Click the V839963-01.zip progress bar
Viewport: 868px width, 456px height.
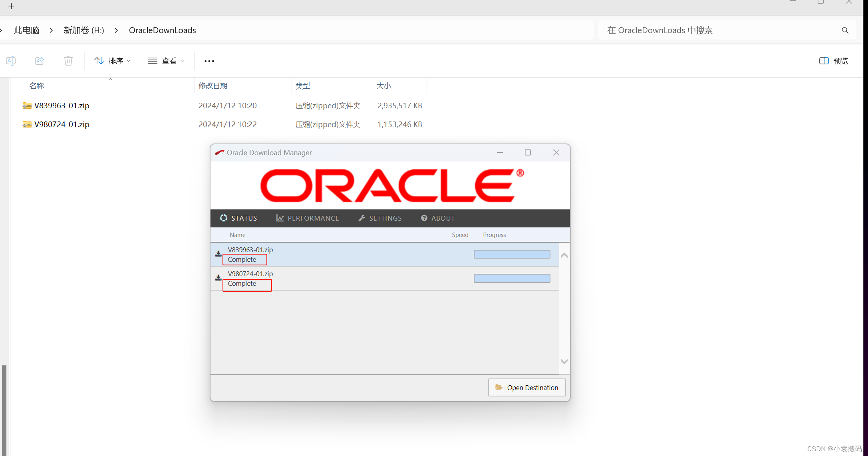point(512,254)
